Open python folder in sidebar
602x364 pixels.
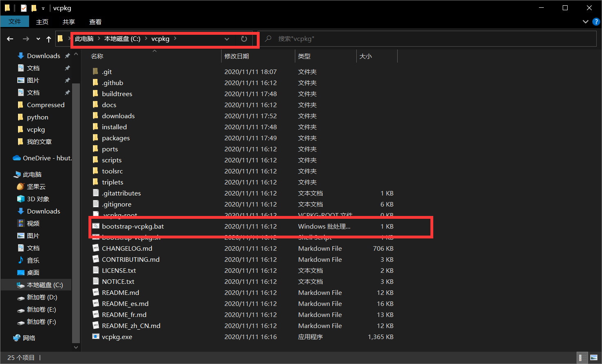point(37,117)
